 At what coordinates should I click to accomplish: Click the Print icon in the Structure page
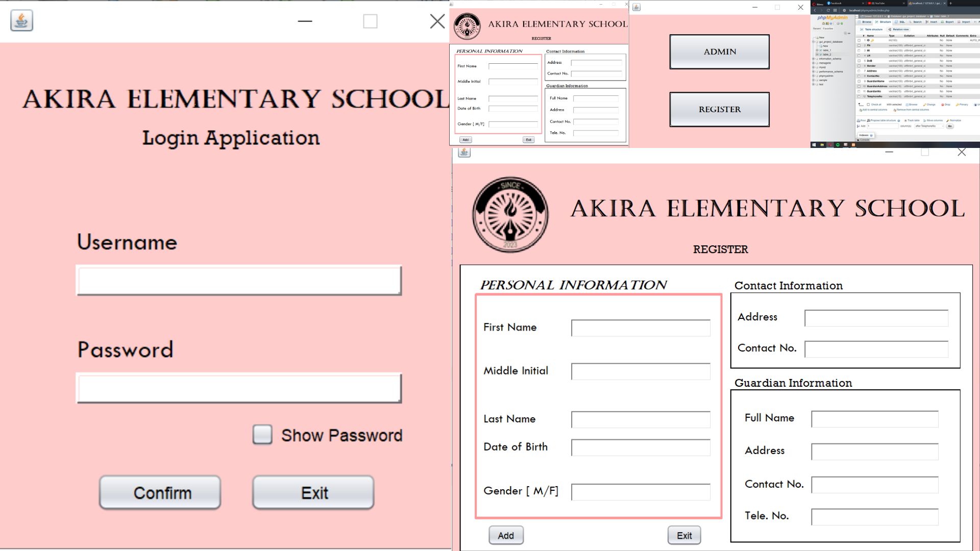(859, 120)
